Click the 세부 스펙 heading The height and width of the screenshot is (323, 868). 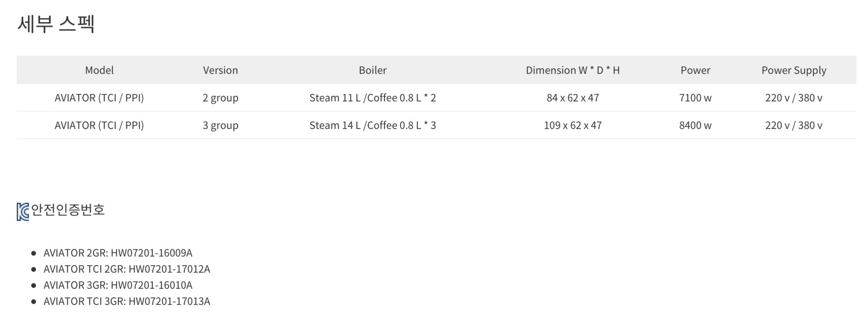click(56, 24)
